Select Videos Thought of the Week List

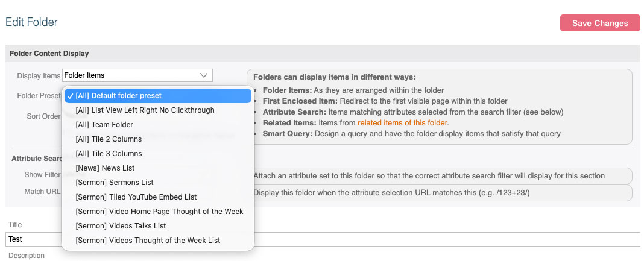(148, 241)
